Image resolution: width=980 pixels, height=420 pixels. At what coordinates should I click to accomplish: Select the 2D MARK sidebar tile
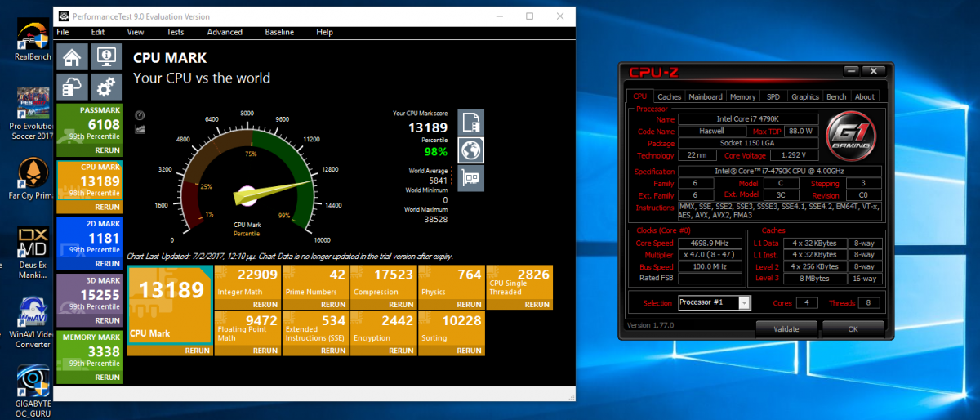tap(90, 243)
